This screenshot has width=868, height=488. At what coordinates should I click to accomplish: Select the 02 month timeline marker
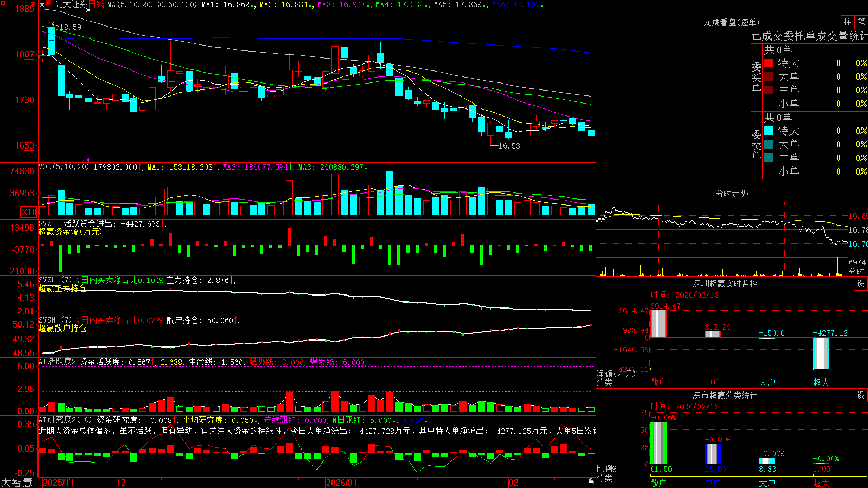tap(514, 483)
